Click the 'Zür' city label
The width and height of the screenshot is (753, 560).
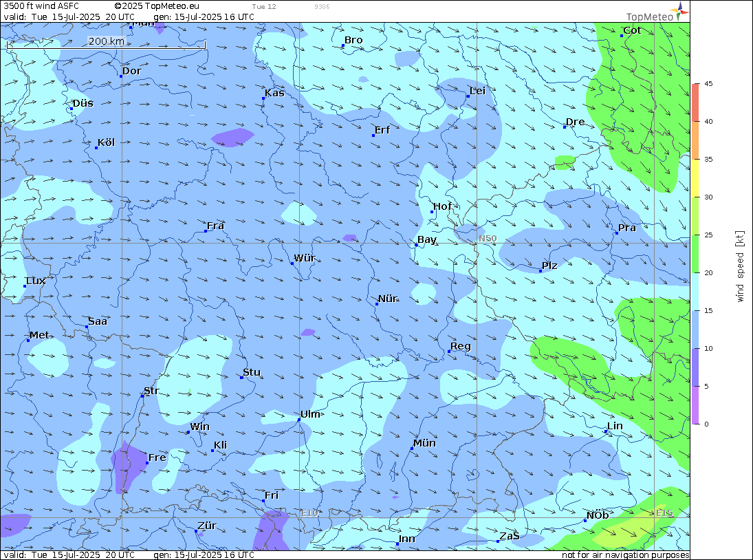(x=207, y=526)
